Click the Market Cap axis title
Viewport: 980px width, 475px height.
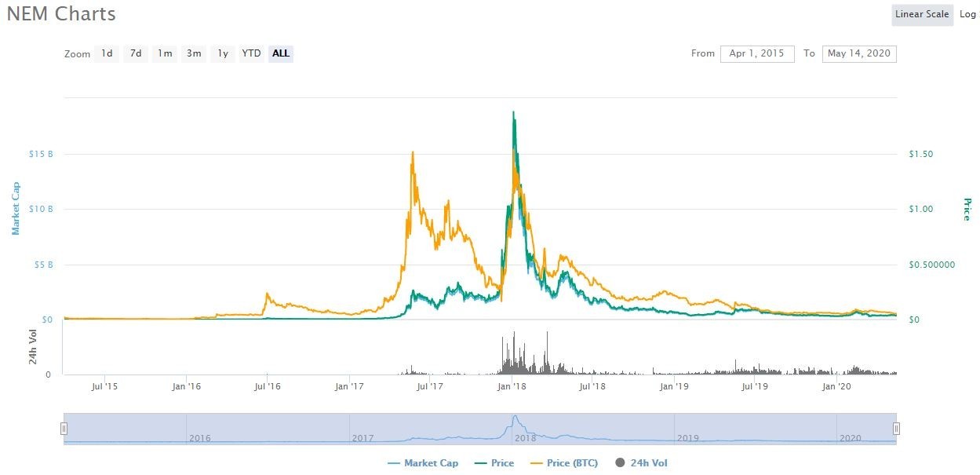click(15, 209)
